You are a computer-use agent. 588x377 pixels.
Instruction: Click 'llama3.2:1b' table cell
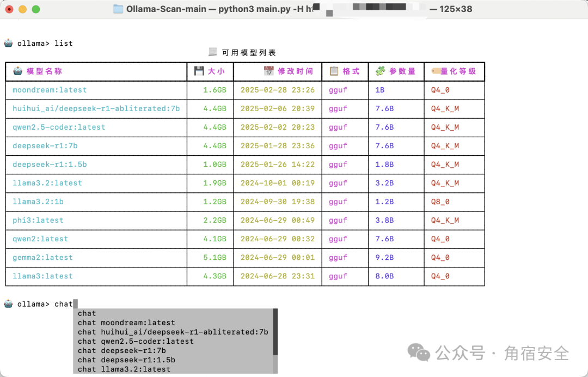38,202
